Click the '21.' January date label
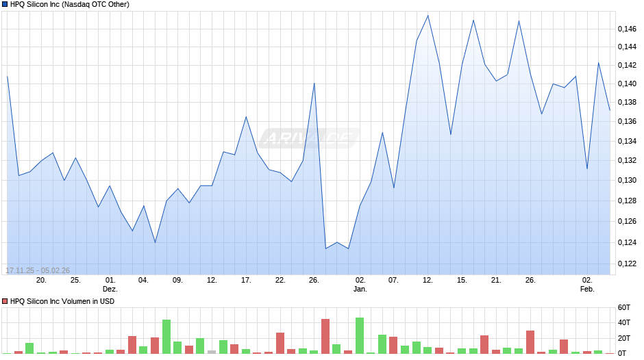Viewport: 644px width, 360px height. [496, 281]
